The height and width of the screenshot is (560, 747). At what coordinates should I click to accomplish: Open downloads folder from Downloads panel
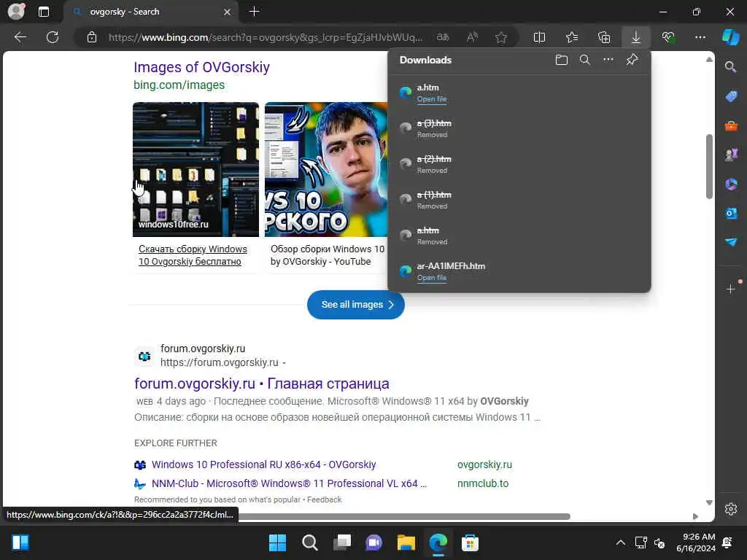[562, 60]
